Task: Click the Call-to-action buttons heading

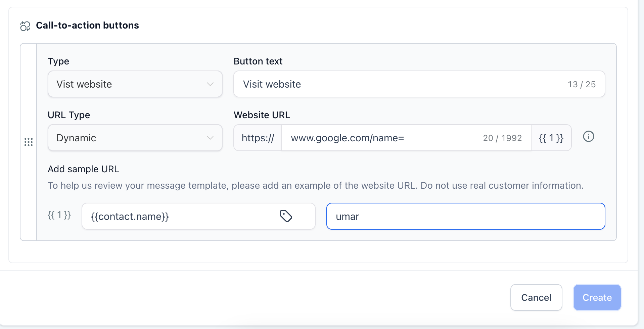Action: tap(87, 25)
